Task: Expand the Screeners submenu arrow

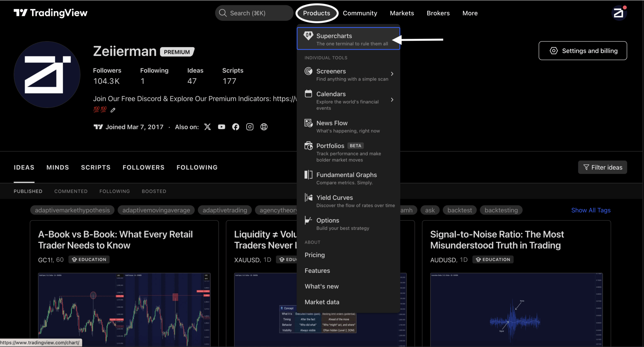Action: [x=392, y=74]
